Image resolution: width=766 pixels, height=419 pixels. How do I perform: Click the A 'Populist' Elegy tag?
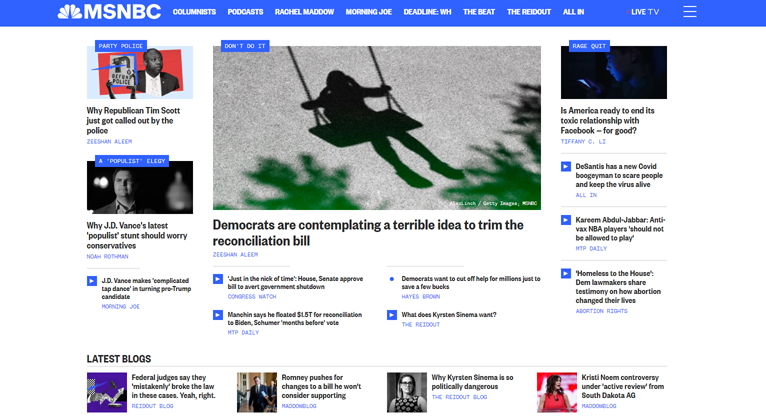tap(132, 161)
